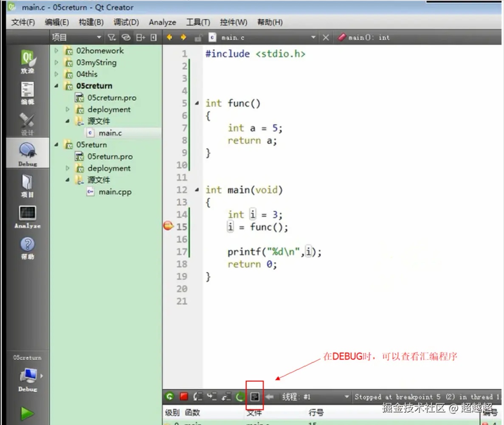Click 'Stopped at breakpoint 5' status text
This screenshot has width=504, height=425.
pos(397,397)
